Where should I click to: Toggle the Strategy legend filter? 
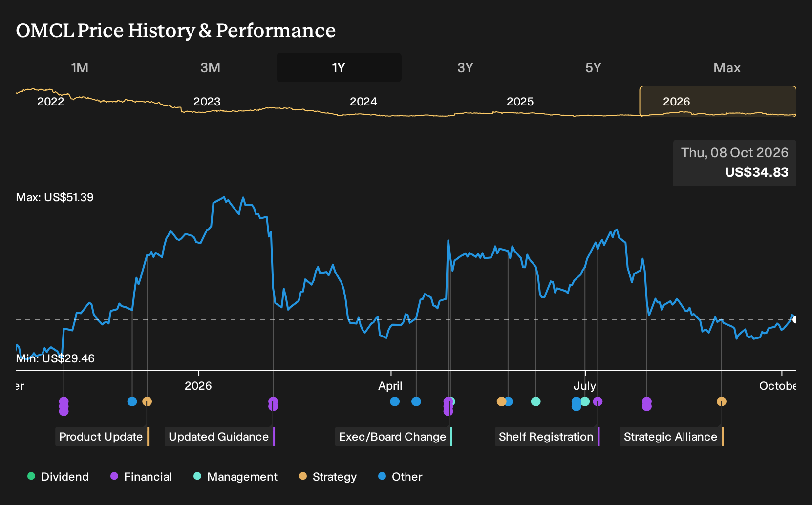(x=328, y=477)
